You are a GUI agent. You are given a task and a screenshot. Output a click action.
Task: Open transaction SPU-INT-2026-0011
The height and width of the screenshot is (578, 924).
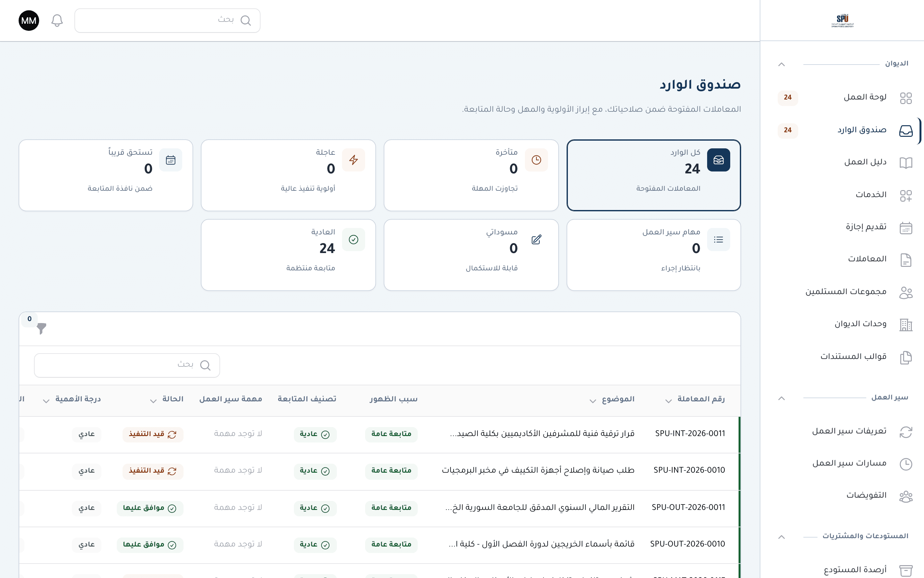coord(690,434)
